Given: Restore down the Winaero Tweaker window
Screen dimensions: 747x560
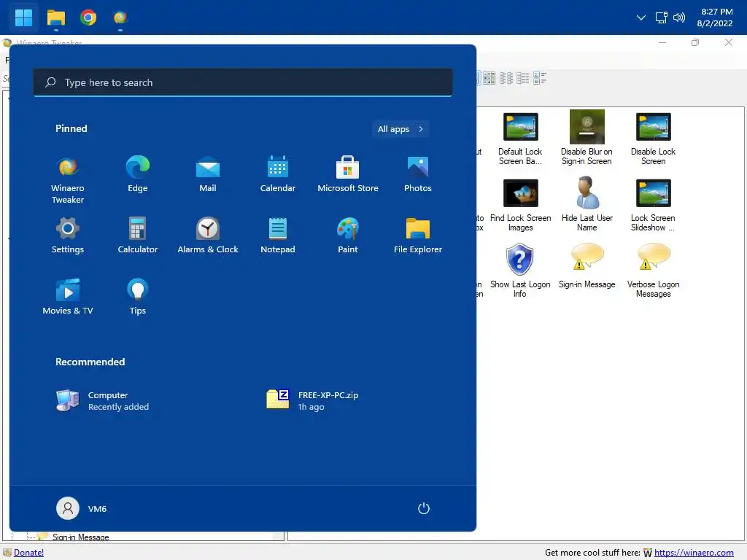Looking at the screenshot, I should (x=695, y=42).
